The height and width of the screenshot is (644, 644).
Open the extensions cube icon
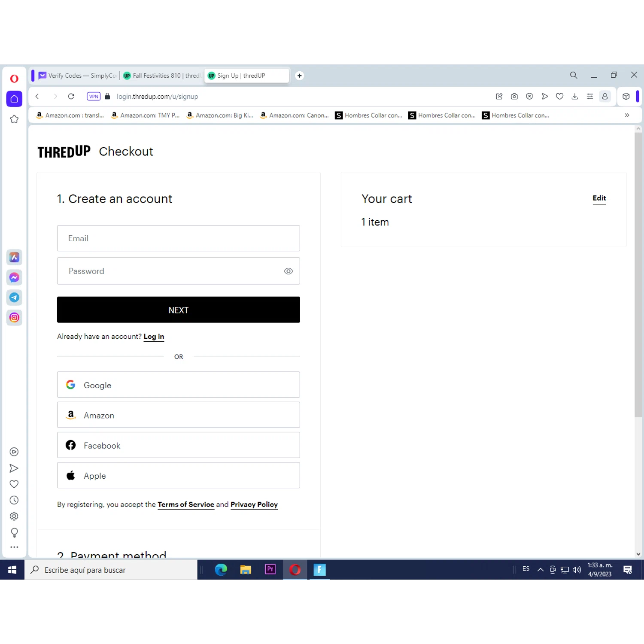point(626,97)
